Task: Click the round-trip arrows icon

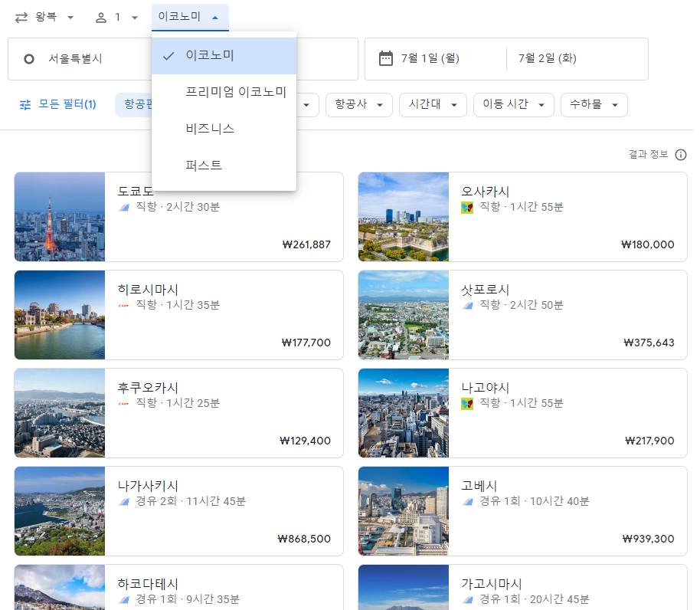Action: [x=21, y=18]
